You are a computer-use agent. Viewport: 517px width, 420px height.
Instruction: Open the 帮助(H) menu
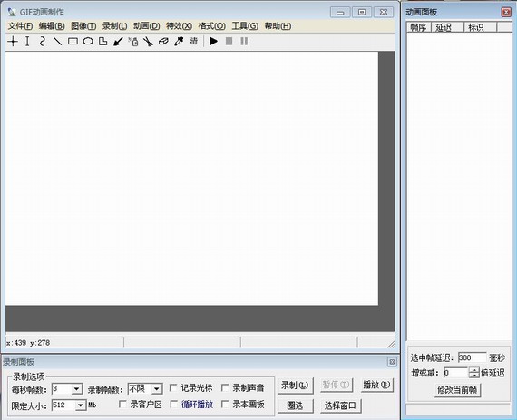pyautogui.click(x=278, y=26)
